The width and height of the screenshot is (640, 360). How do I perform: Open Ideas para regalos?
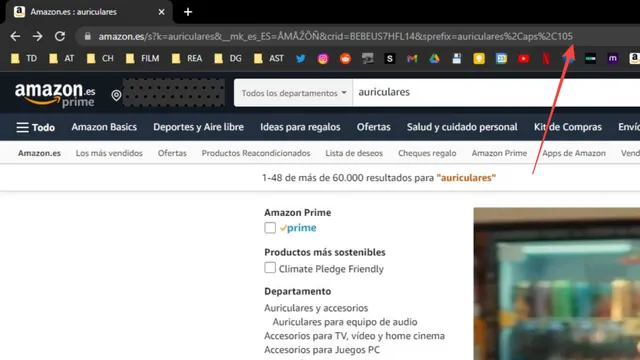tap(300, 127)
